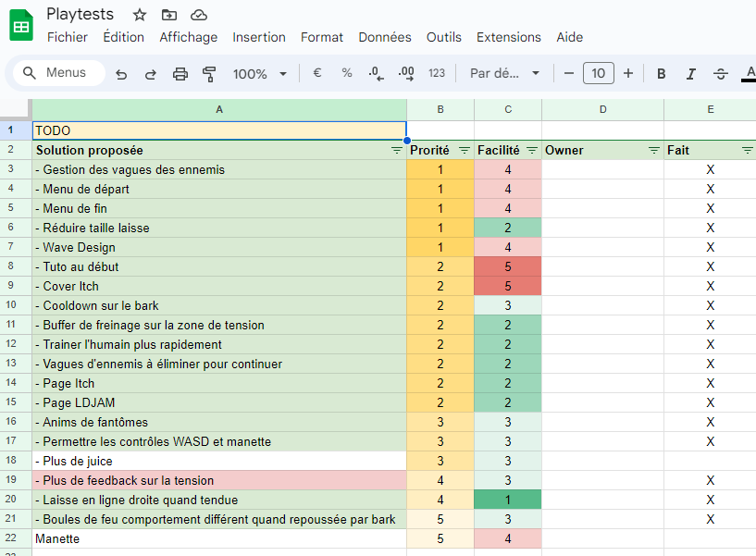Print the spreadsheet with printer icon
756x556 pixels.
(x=180, y=74)
